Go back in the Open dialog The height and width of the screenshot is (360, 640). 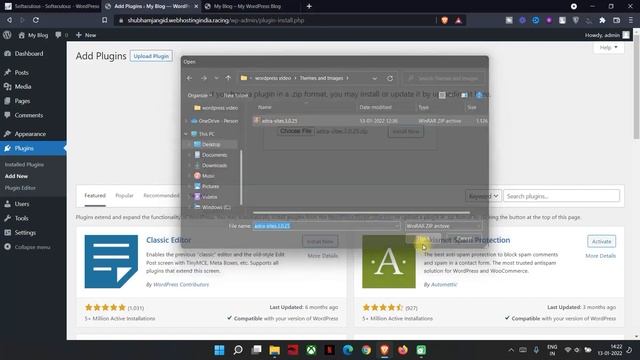(189, 78)
